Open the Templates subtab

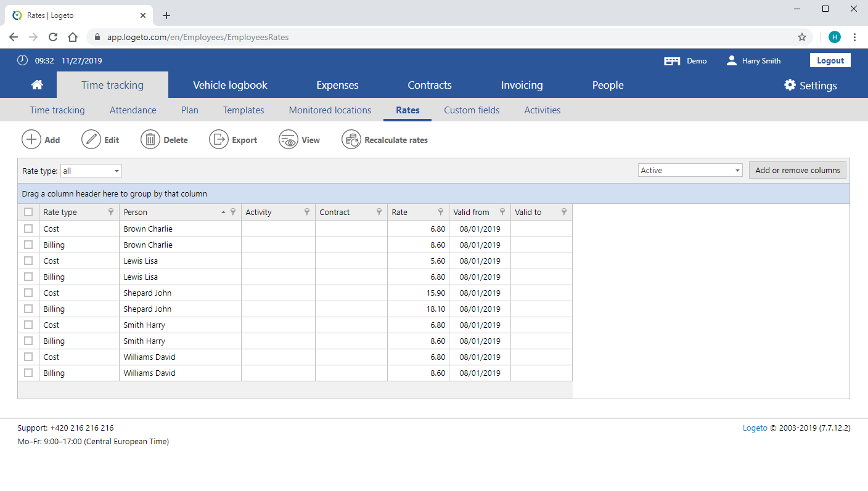click(244, 110)
